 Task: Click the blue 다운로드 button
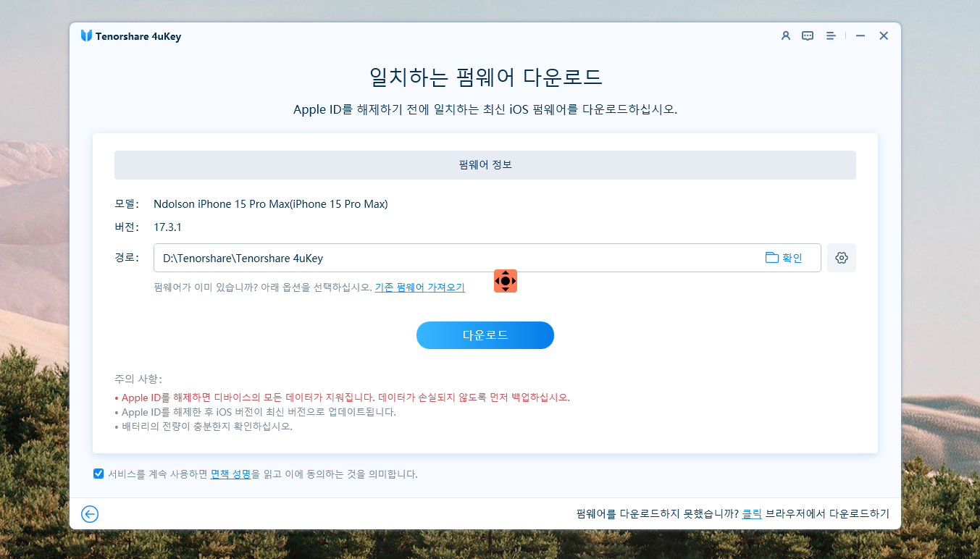click(x=485, y=335)
